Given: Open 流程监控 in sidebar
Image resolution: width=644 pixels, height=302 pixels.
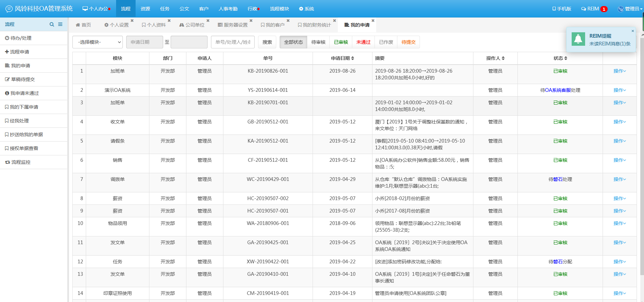Looking at the screenshot, I should pos(34,162).
